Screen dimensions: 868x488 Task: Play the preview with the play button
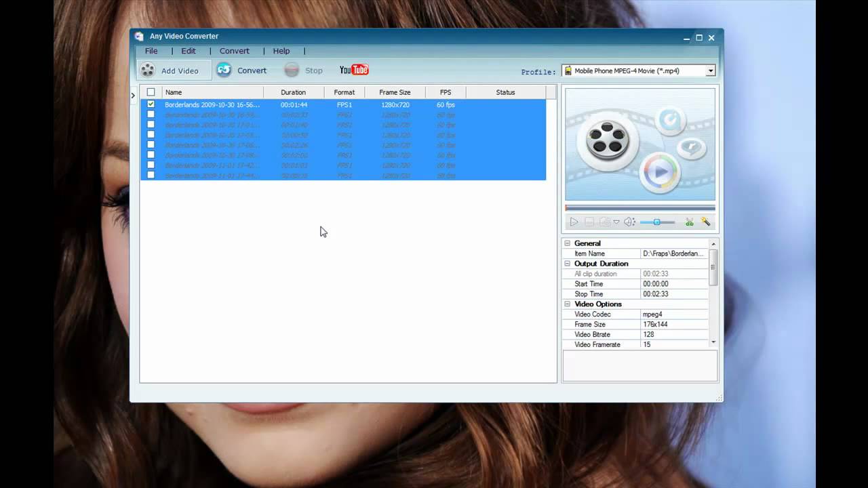(x=574, y=222)
